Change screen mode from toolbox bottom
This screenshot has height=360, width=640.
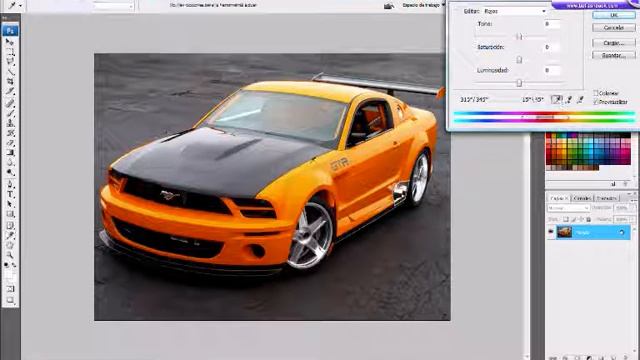(x=10, y=301)
